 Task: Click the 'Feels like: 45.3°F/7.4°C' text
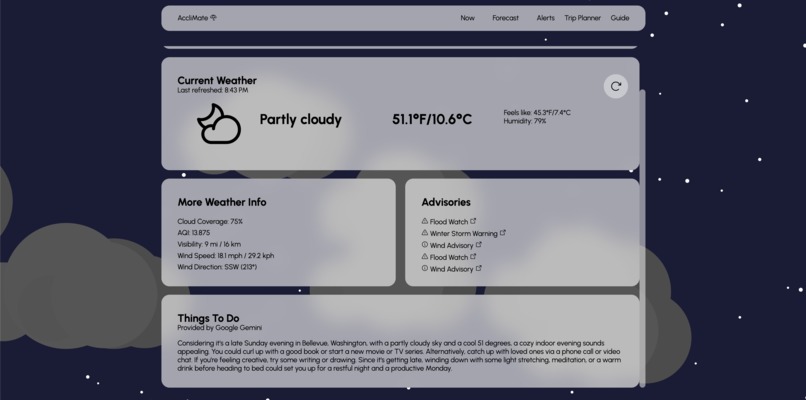coord(537,113)
